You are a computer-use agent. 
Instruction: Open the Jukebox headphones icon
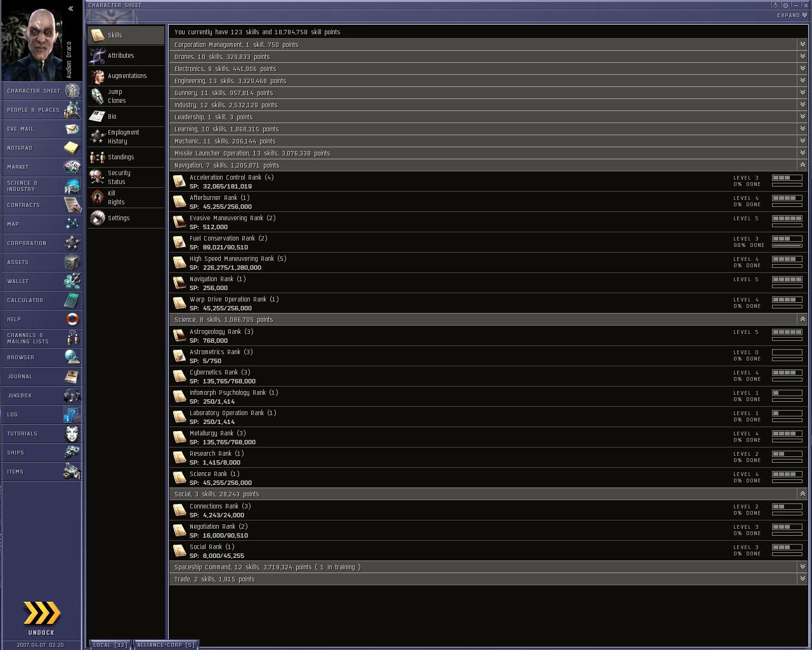[72, 395]
